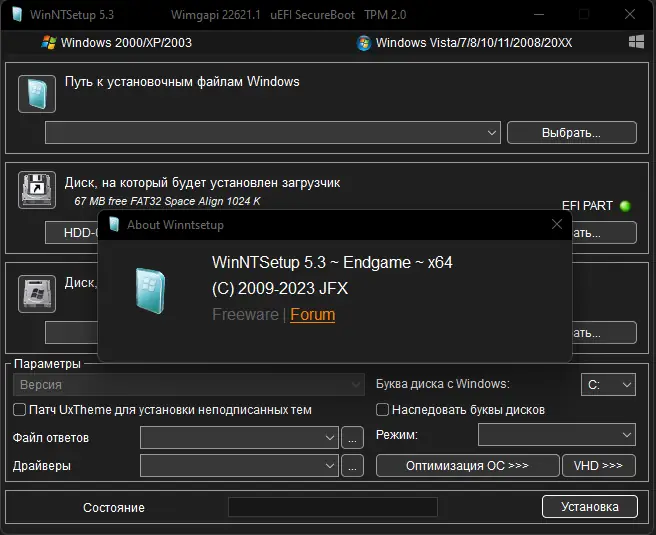Click the browse button for Драйверы
This screenshot has height=535, width=656.
352,466
